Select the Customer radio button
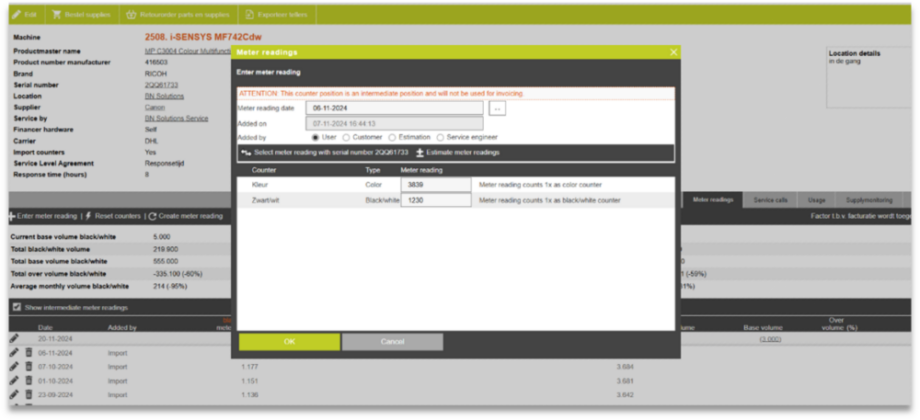920x420 pixels. pyautogui.click(x=346, y=137)
